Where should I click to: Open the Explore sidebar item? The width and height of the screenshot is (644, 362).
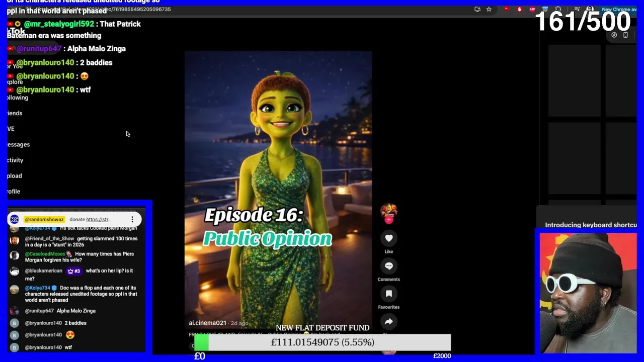(15, 82)
